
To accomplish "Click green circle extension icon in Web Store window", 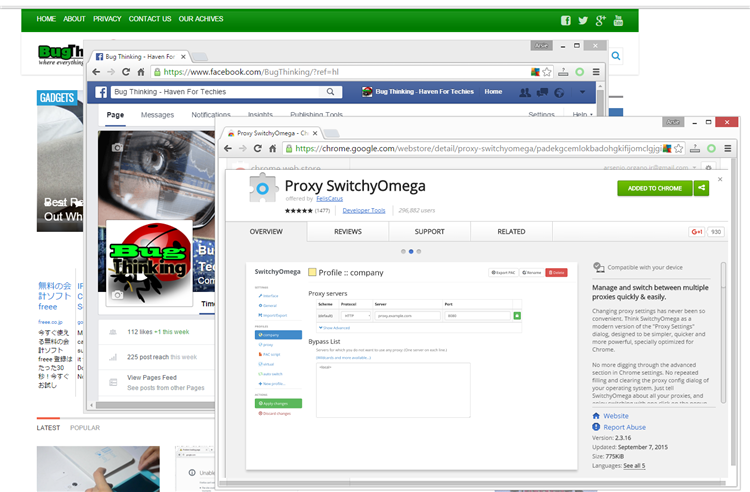I will click(711, 148).
